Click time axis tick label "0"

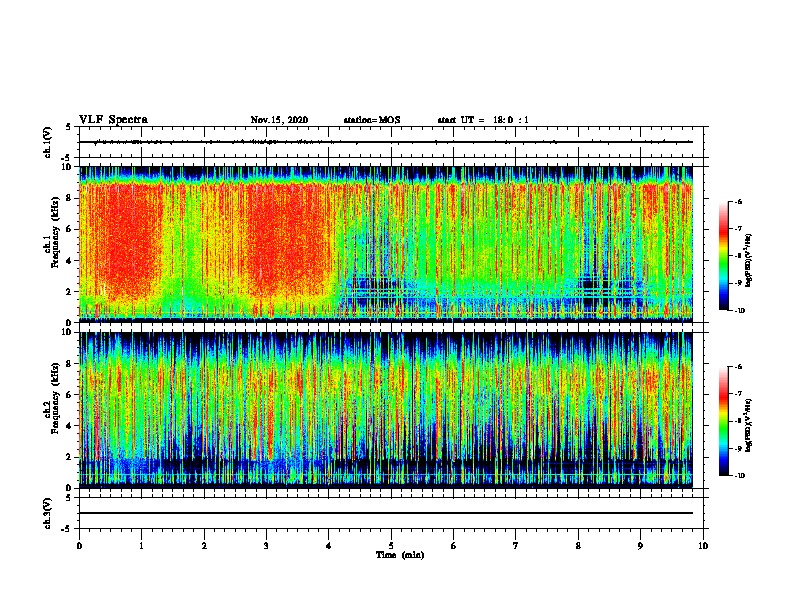[79, 546]
